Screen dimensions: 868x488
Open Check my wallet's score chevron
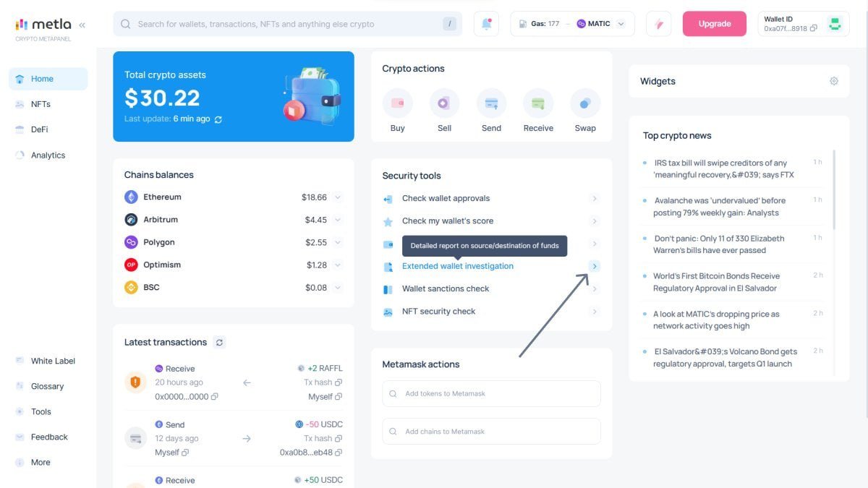pos(595,221)
